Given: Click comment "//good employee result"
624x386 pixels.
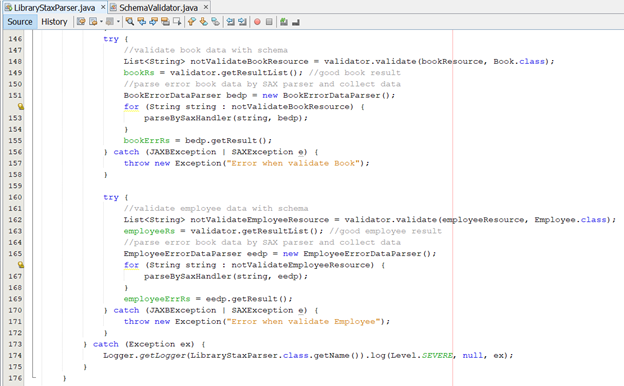Looking at the screenshot, I should (x=385, y=231).
